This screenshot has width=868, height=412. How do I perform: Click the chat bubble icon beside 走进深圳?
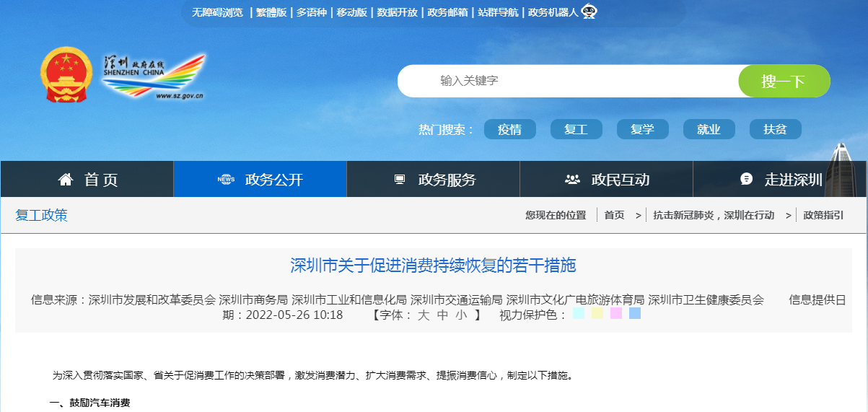pyautogui.click(x=747, y=180)
